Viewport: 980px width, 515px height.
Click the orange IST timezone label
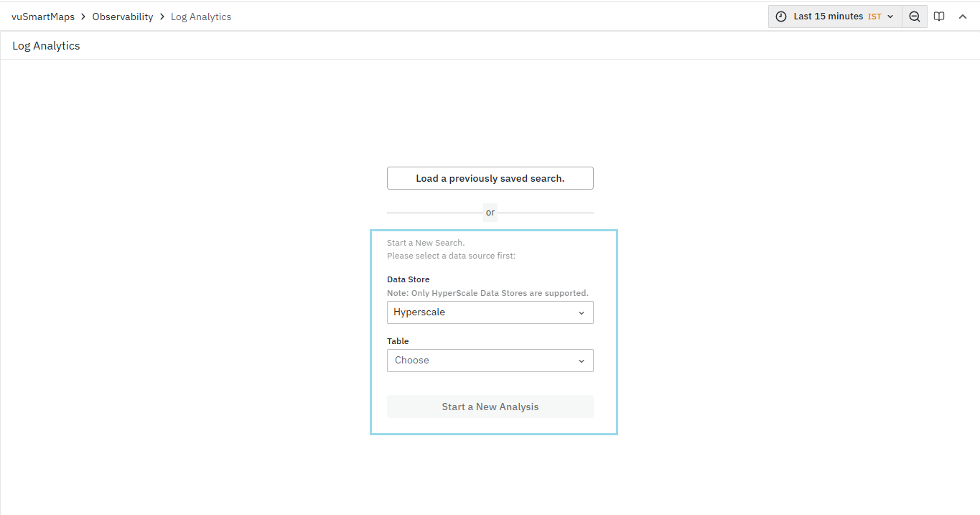coord(874,17)
